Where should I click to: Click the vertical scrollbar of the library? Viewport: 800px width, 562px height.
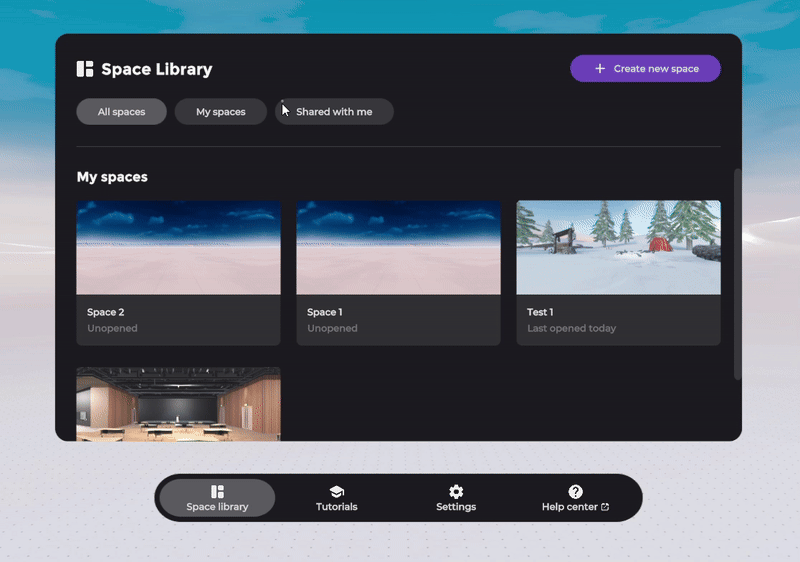pos(738,273)
